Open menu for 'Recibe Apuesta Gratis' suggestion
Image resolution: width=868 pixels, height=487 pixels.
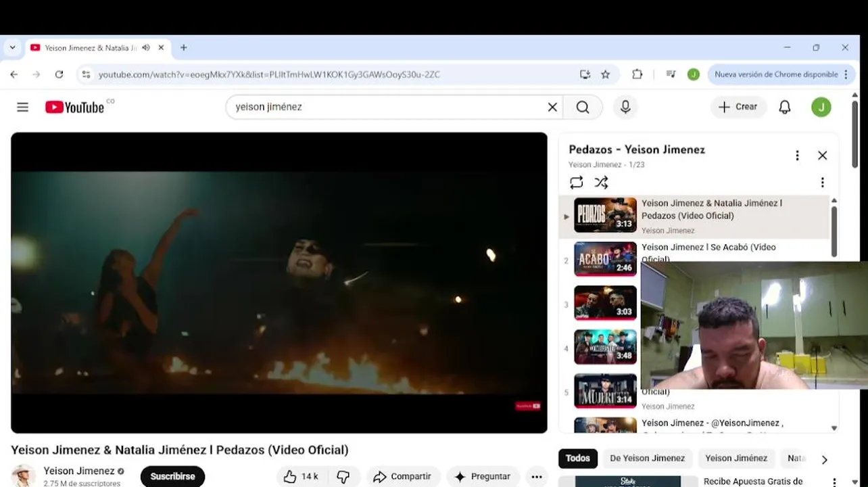click(x=834, y=482)
